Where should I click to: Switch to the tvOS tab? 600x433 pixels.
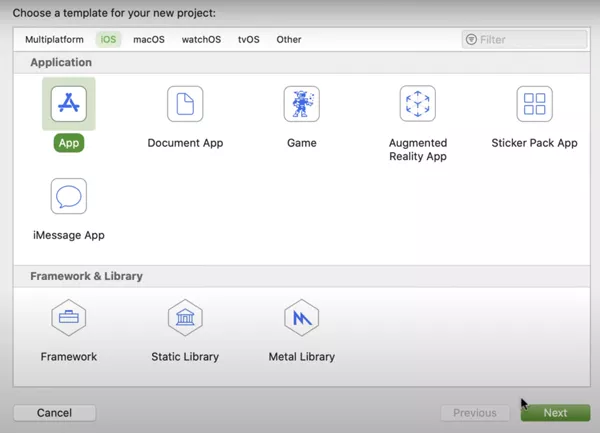(249, 39)
